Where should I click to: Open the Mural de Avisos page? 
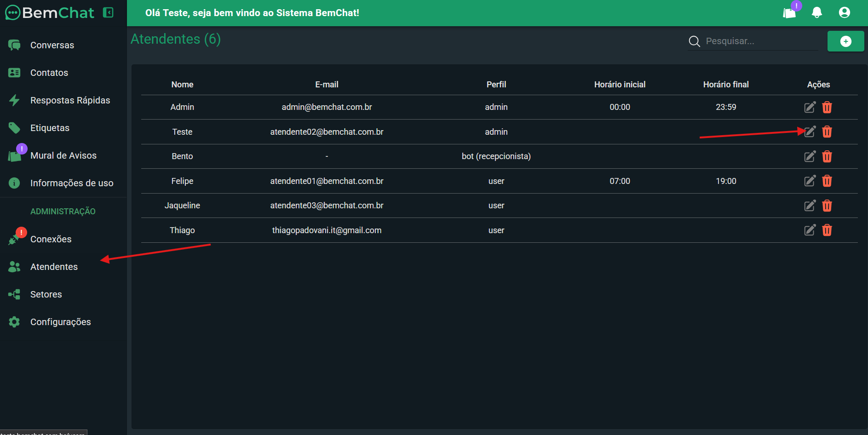pos(63,155)
